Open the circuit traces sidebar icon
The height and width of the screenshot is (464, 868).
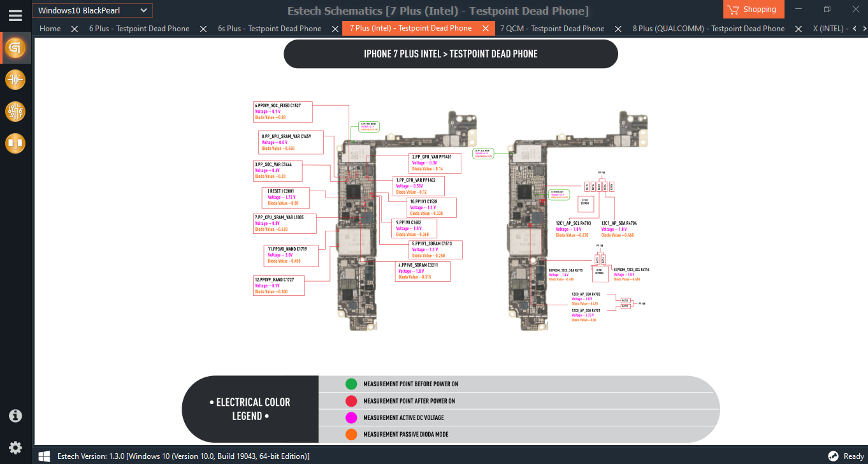(15, 112)
